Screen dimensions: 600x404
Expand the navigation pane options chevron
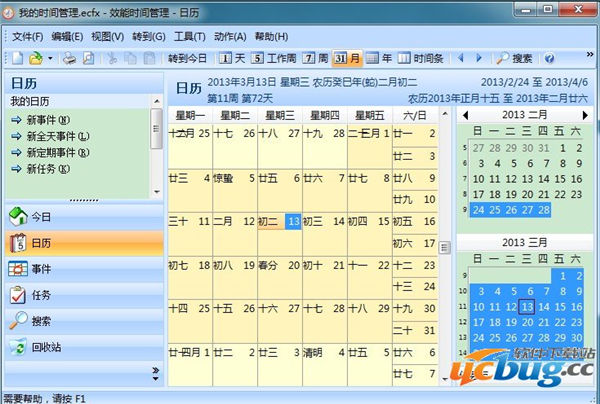[155, 374]
